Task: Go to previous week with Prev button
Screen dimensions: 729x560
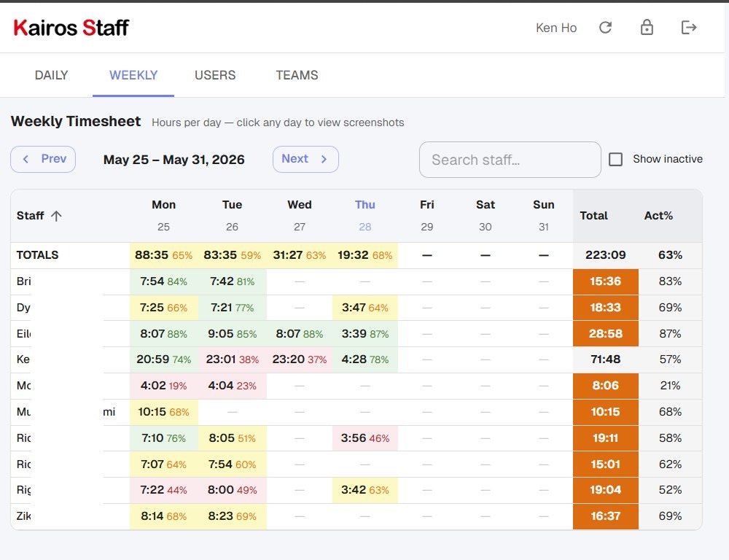Action: (x=43, y=159)
